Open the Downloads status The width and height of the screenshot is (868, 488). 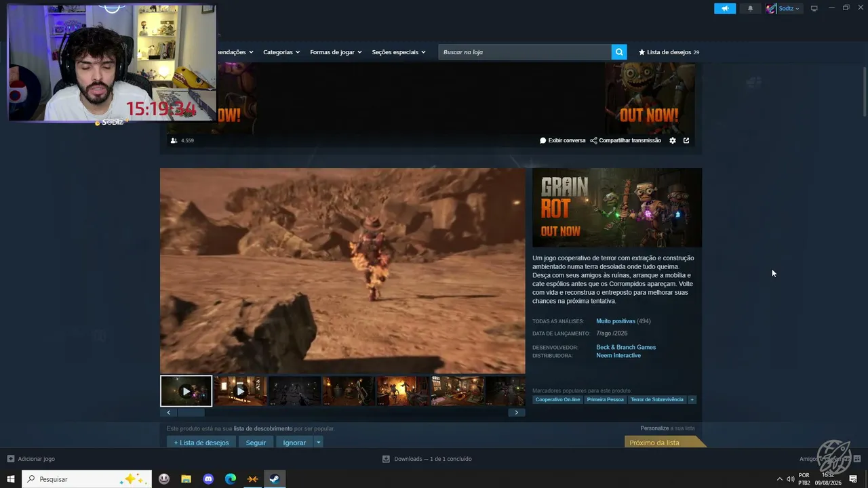click(x=427, y=459)
